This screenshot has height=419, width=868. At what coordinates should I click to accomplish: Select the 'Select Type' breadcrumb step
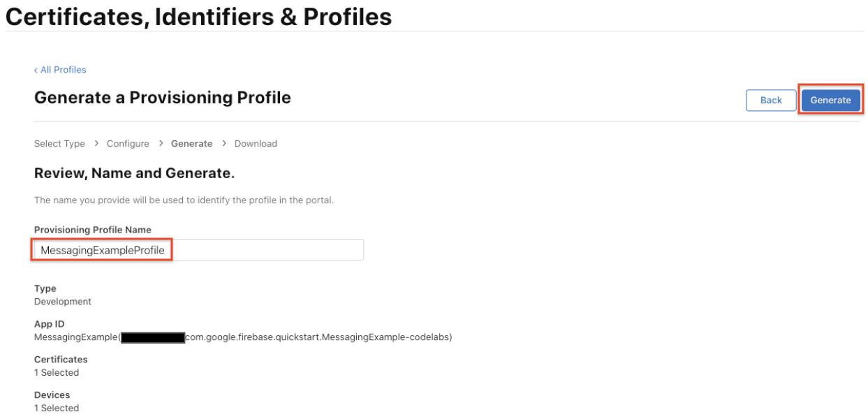click(x=59, y=144)
